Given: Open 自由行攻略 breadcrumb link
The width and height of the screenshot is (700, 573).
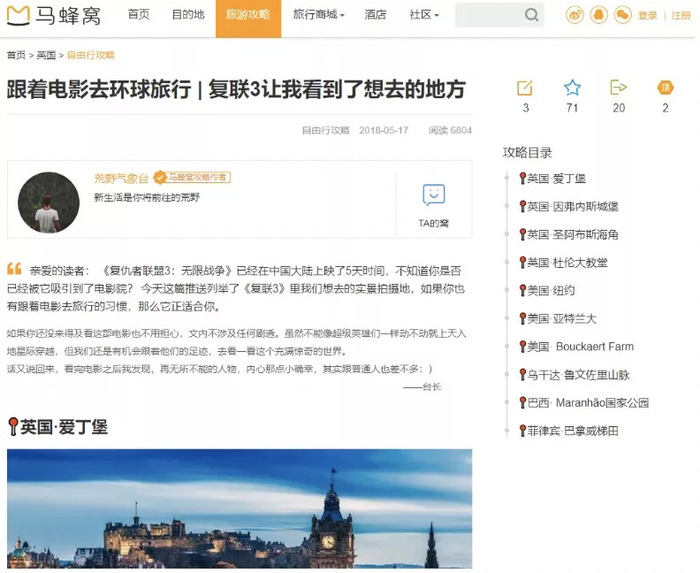Looking at the screenshot, I should (x=91, y=55).
